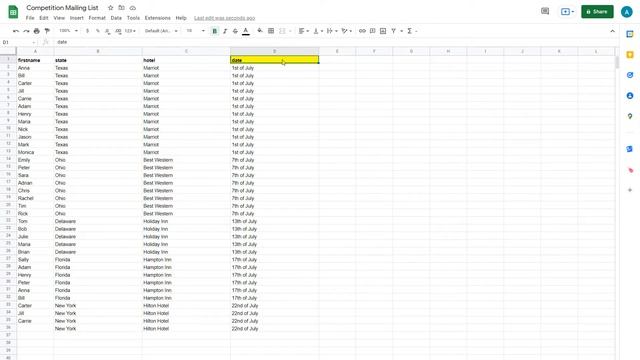Format as percent
The image size is (640, 360).
click(x=98, y=31)
